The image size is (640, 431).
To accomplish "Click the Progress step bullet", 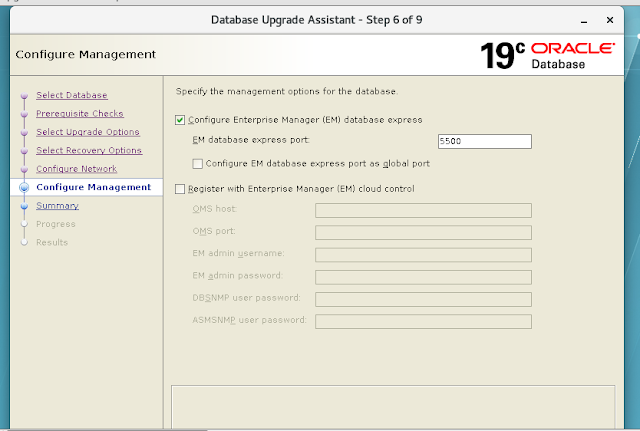I will click(24, 224).
